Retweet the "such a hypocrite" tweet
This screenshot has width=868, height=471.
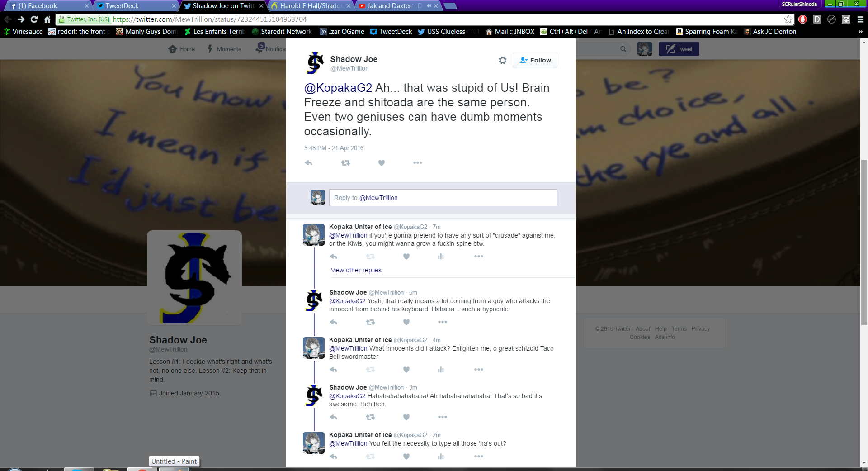[x=370, y=322]
